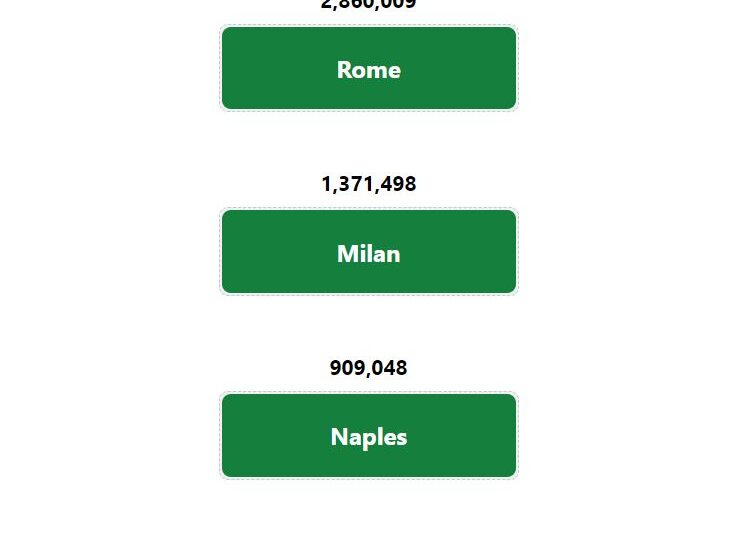This screenshot has width=737, height=536.
Task: Click the white "Rome" label text
Action: pyautogui.click(x=369, y=70)
